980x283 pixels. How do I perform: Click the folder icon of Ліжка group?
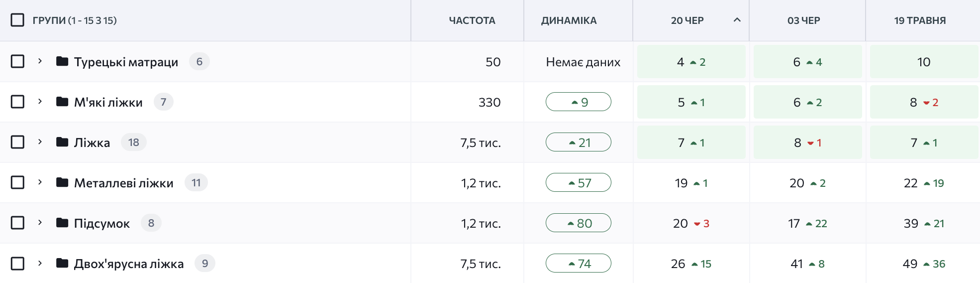[62, 142]
